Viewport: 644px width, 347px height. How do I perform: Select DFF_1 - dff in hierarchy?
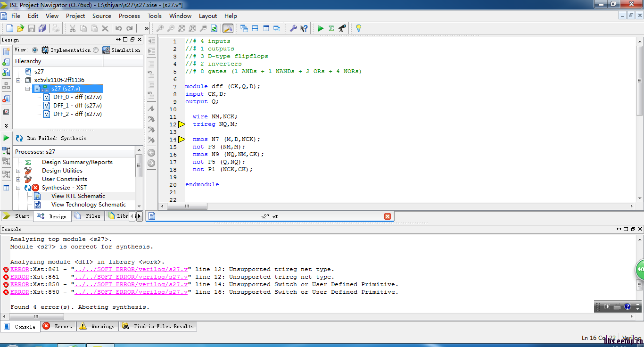click(x=77, y=106)
